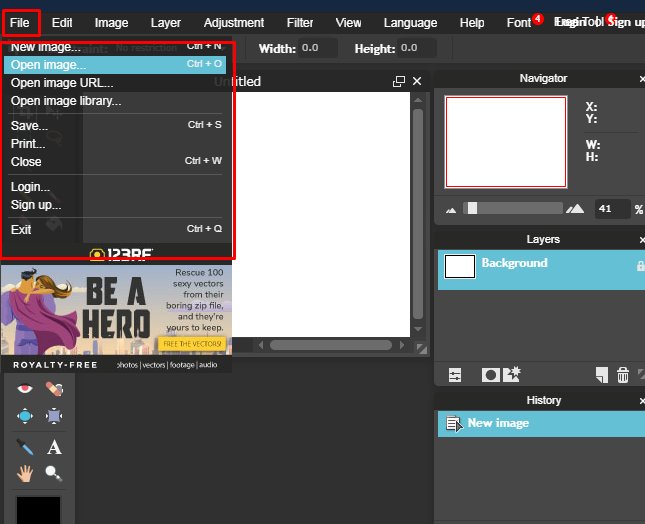Screen dimensions: 645x524
Task: Select the Zoom magnifier tool
Action: point(54,473)
